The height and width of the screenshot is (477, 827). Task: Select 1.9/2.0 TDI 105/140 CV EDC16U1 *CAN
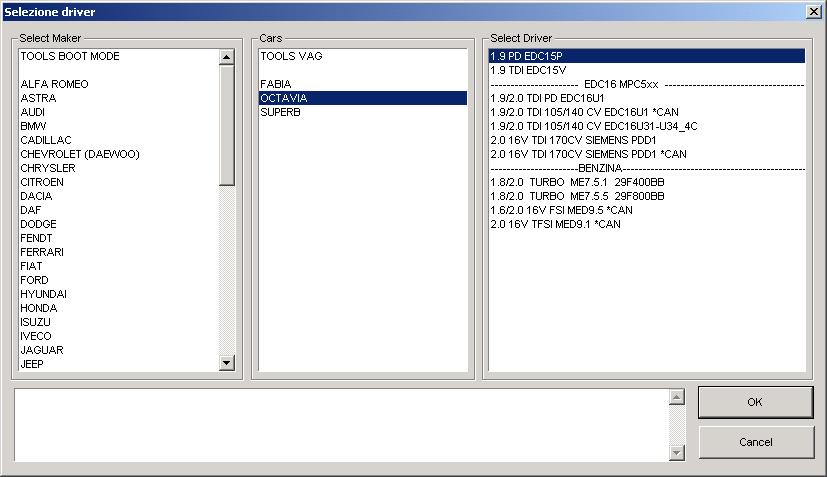(x=647, y=112)
